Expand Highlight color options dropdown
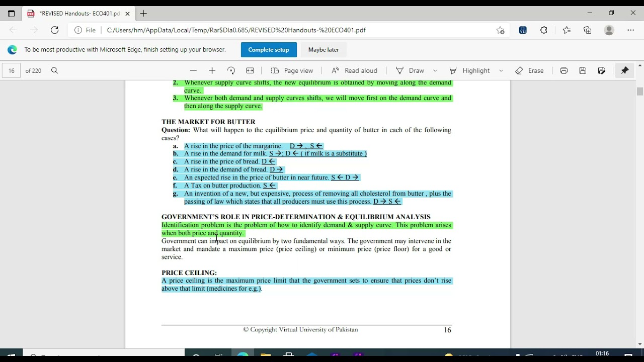This screenshot has height=362, width=644. [x=501, y=71]
